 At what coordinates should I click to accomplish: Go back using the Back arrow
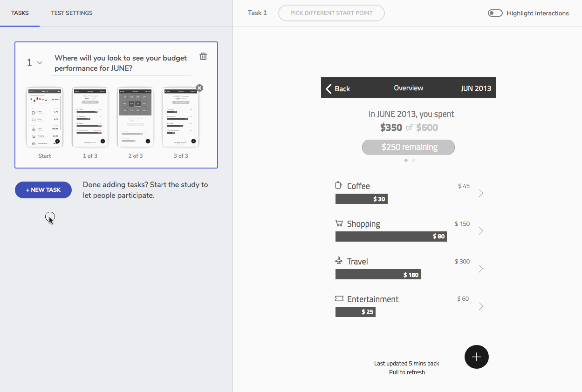(x=338, y=88)
